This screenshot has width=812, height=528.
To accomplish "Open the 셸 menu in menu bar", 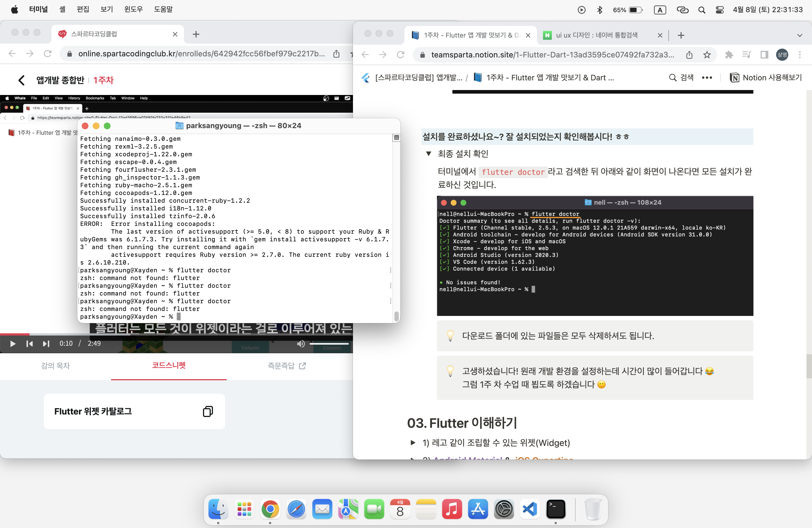I will (62, 10).
